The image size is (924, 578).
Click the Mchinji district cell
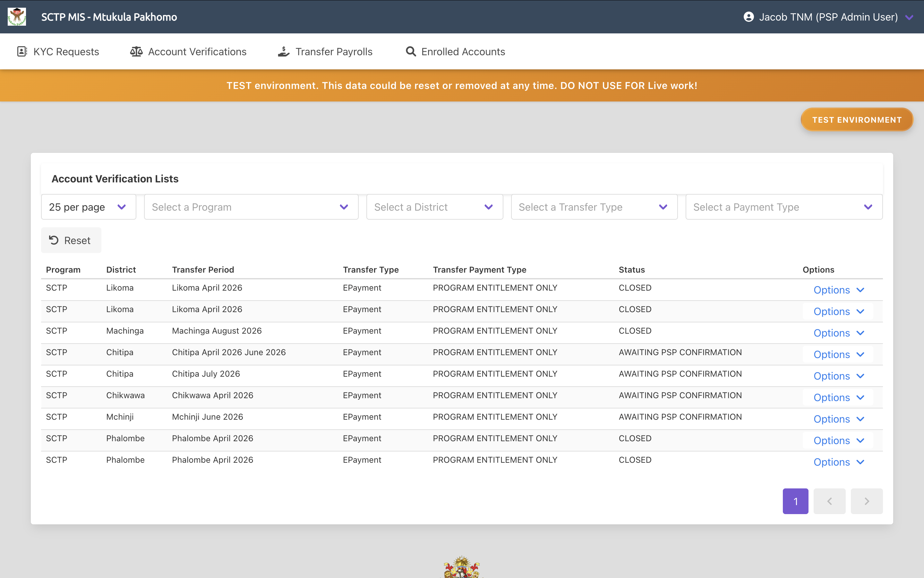[120, 417]
